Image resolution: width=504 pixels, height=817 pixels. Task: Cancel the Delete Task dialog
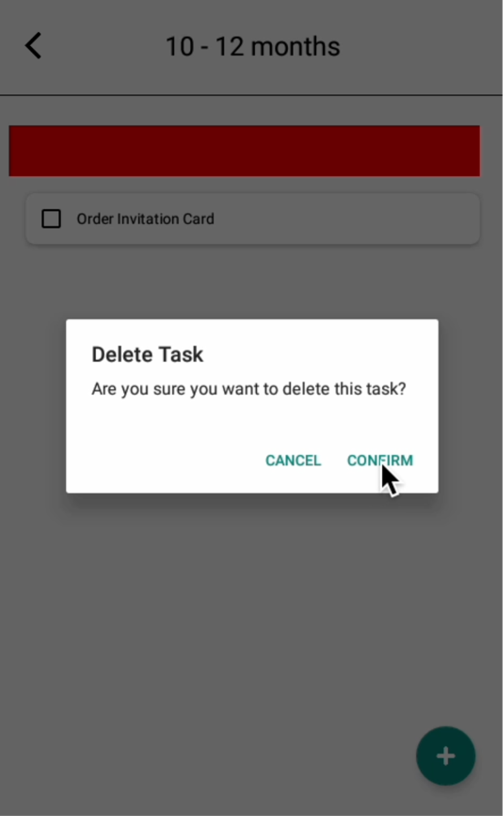(x=293, y=460)
